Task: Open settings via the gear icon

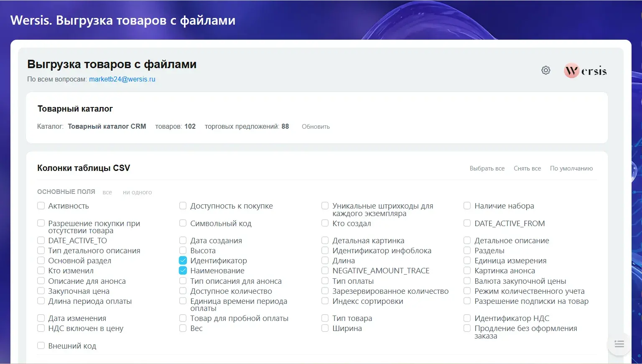Action: click(x=546, y=70)
